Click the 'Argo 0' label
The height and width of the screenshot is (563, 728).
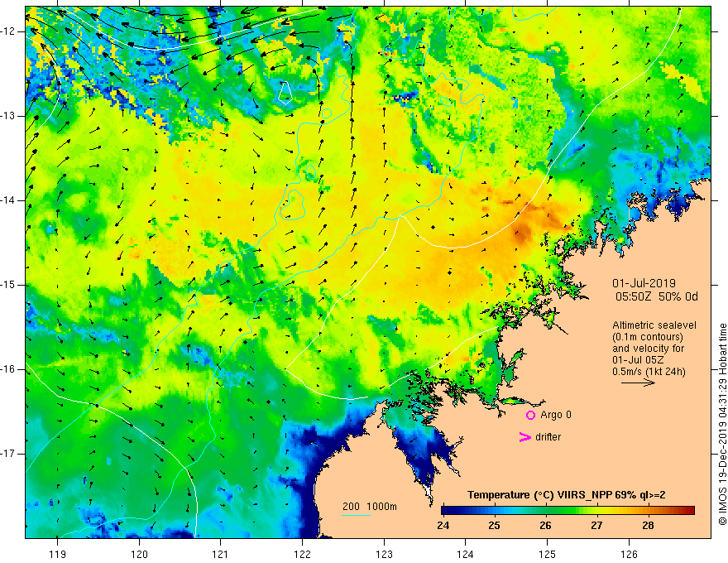pyautogui.click(x=556, y=415)
